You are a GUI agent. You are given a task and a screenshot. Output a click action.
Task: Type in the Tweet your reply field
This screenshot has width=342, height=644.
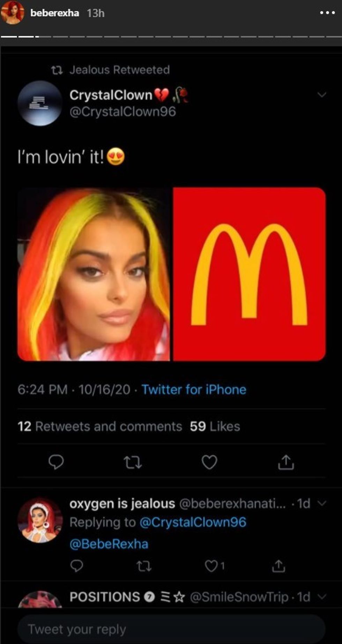(x=171, y=629)
